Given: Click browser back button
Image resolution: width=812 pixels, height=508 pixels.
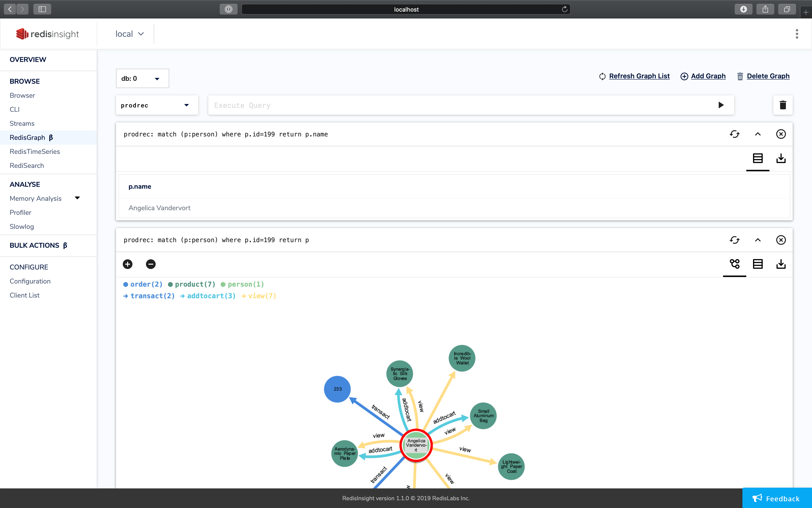Looking at the screenshot, I should coord(10,9).
